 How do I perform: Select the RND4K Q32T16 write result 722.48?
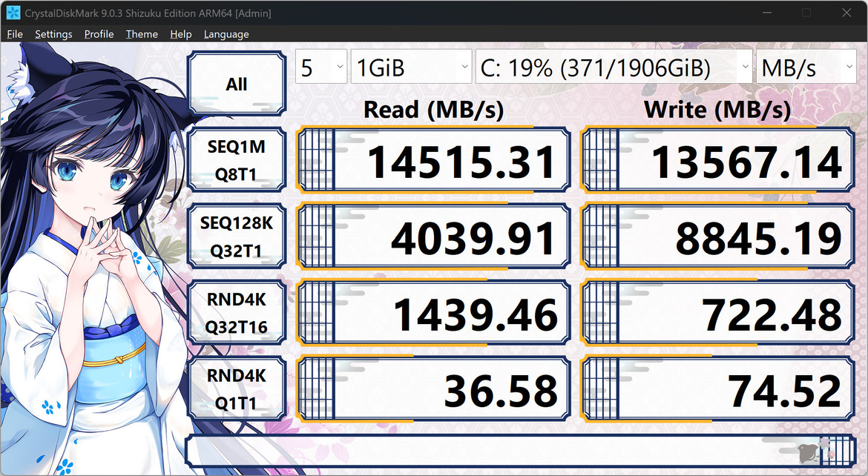[717, 313]
